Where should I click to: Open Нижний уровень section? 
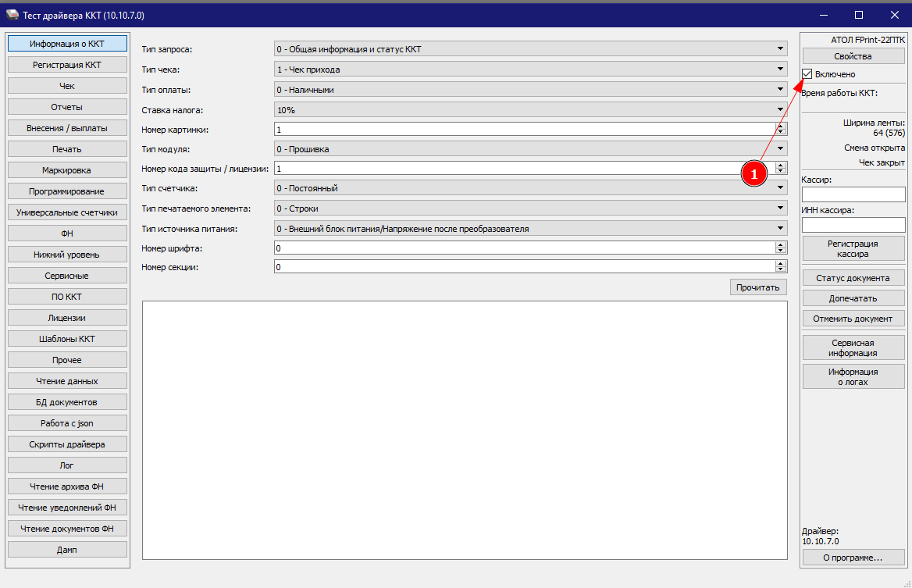pyautogui.click(x=67, y=254)
